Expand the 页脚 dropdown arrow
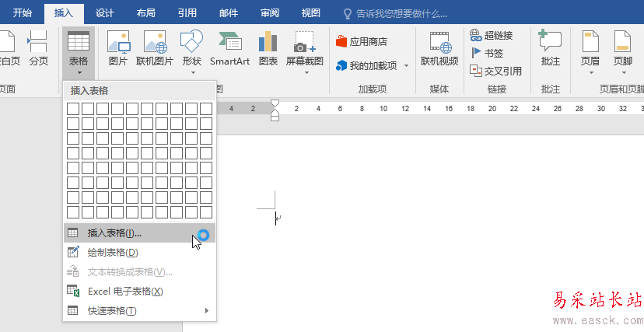The height and width of the screenshot is (332, 644). (x=624, y=73)
